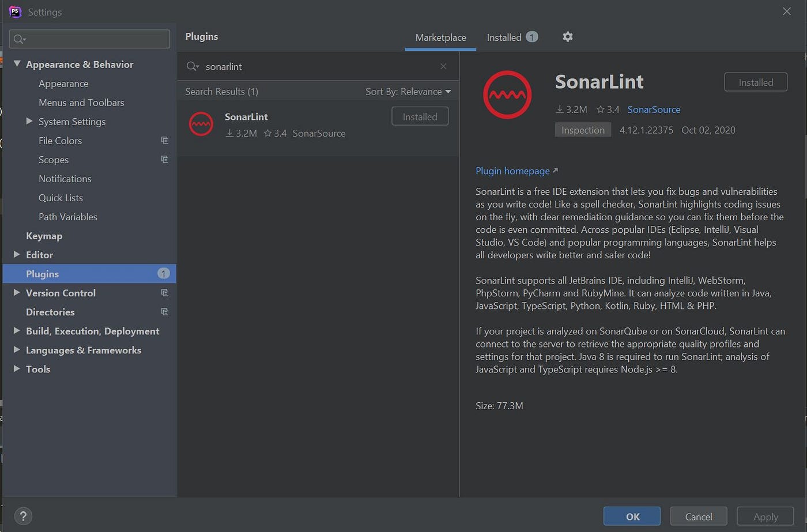Expand the Languages & Frameworks section
The width and height of the screenshot is (807, 532).
[17, 349]
